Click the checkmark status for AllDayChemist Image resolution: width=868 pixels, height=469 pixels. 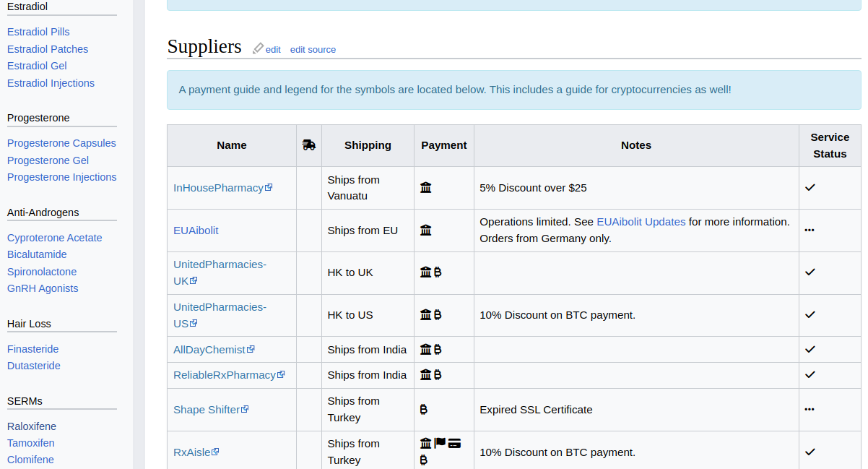pos(810,350)
